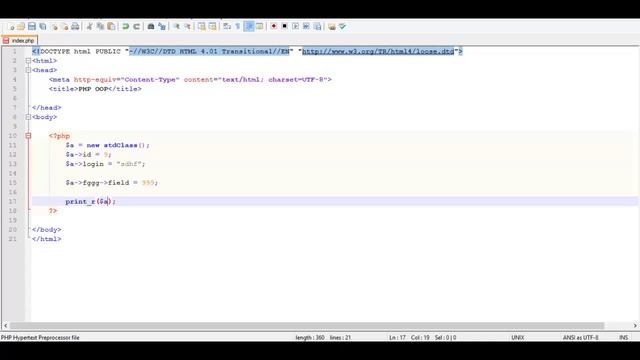Run macro multiple times
This screenshot has width=640, height=360.
click(306, 27)
